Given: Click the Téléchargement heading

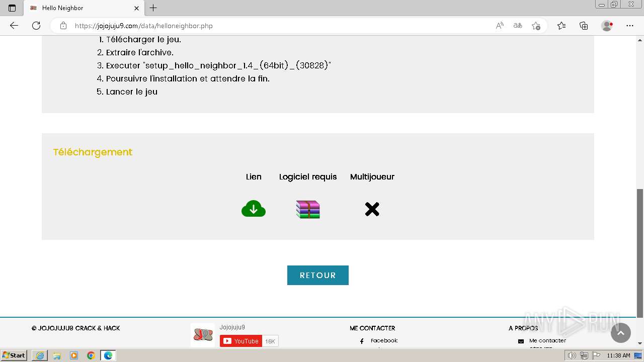Looking at the screenshot, I should (93, 152).
